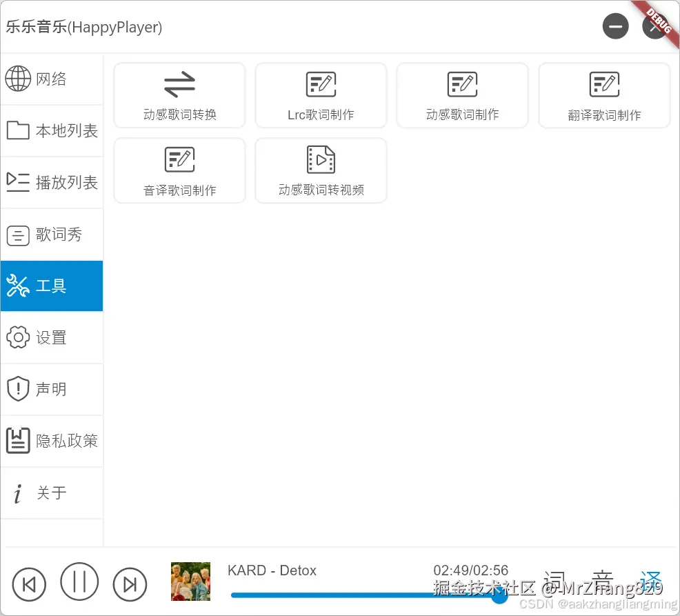The width and height of the screenshot is (680, 616).
Task: Open the 歌词秀 lyric show panel
Action: click(52, 234)
